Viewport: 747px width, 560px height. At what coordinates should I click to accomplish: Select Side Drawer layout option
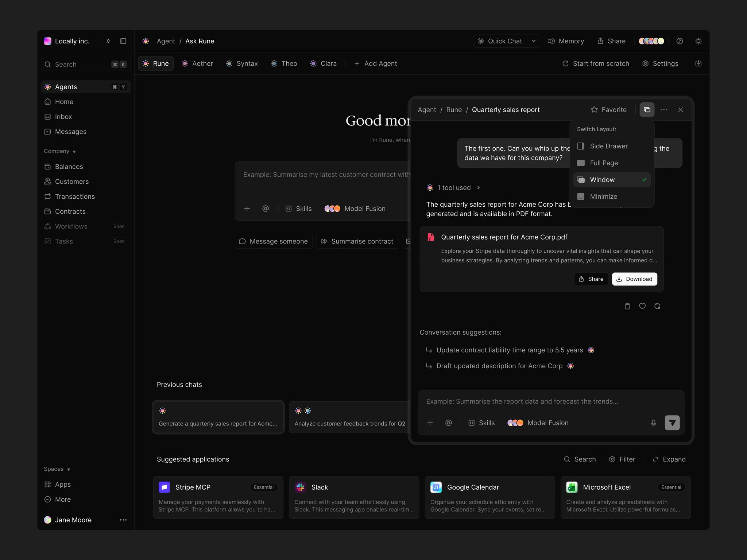point(612,146)
